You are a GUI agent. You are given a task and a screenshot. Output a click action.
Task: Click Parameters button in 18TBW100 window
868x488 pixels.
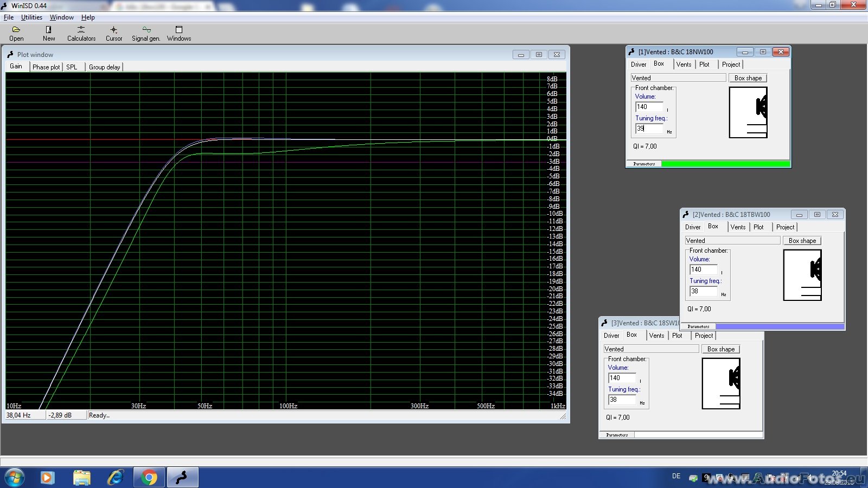tap(698, 326)
